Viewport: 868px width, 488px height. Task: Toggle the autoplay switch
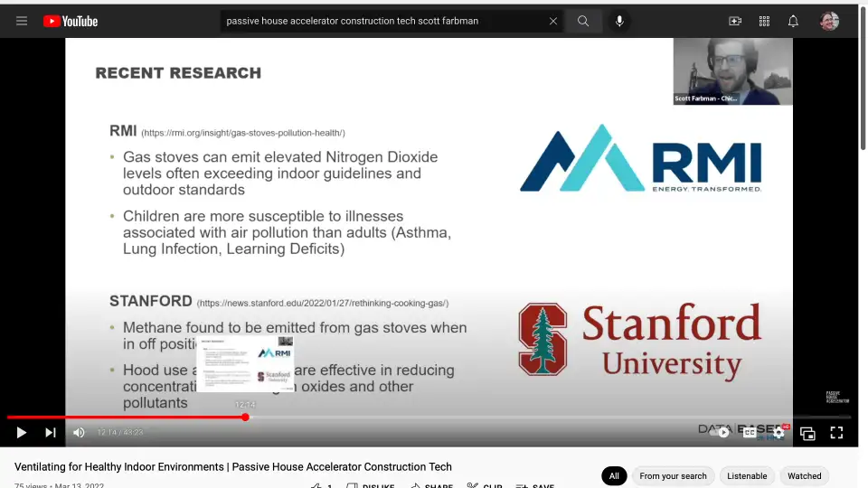pos(722,433)
